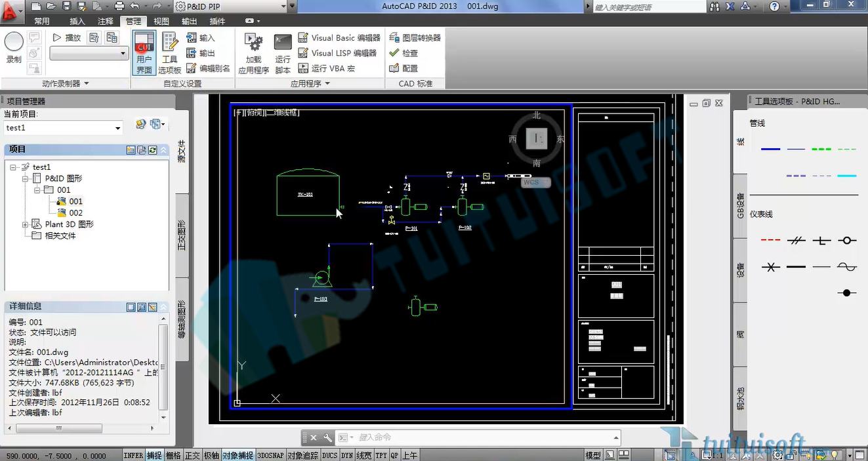Open the Visual Basic 编辑器
868x461 pixels.
[339, 38]
